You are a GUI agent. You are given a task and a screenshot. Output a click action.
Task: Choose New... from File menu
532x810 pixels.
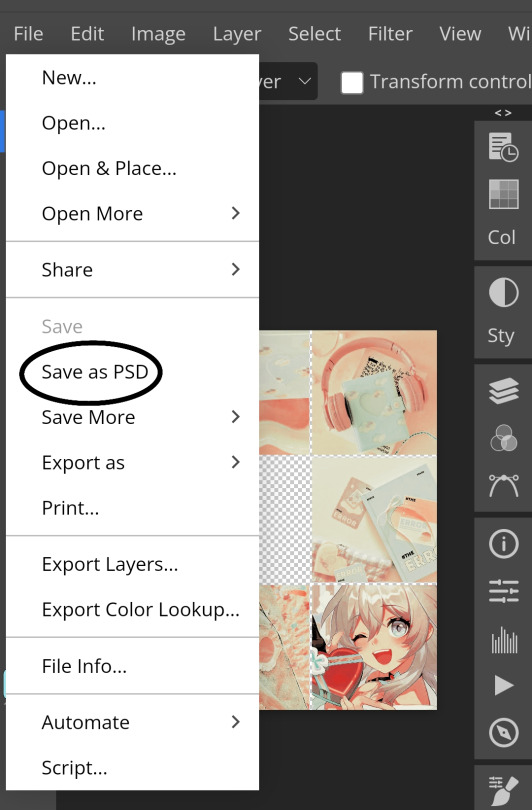pyautogui.click(x=132, y=77)
